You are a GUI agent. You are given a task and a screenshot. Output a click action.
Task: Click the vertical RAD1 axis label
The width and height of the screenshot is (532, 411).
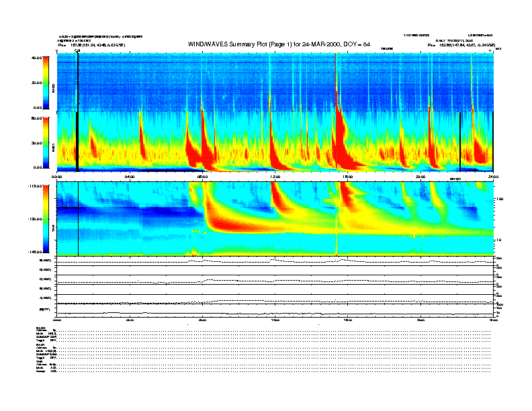point(53,148)
